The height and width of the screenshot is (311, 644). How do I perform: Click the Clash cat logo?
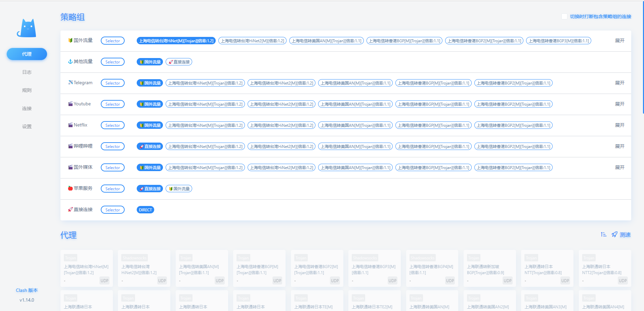pyautogui.click(x=27, y=28)
